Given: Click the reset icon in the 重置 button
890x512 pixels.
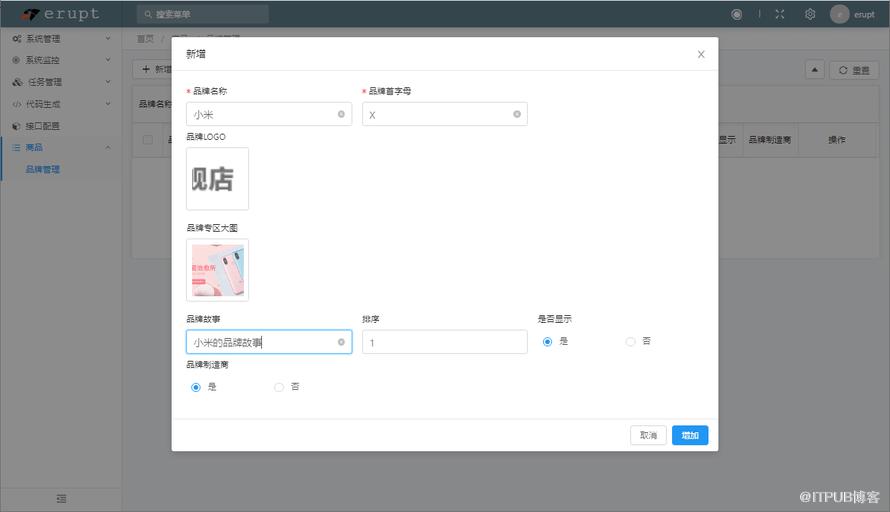Looking at the screenshot, I should point(843,70).
